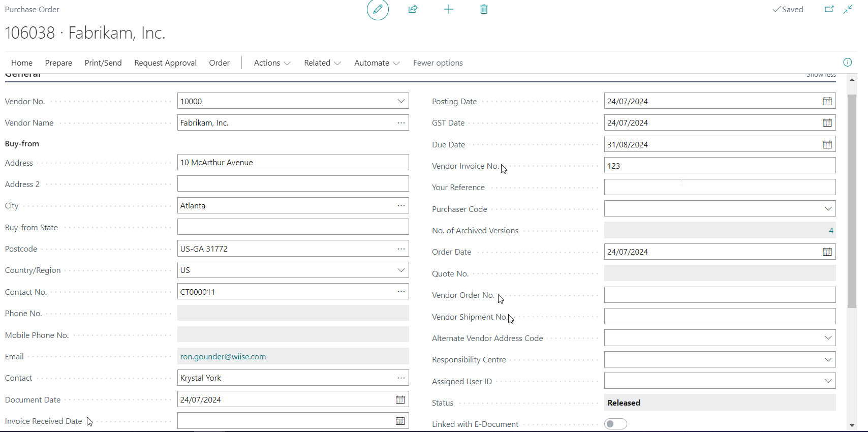Click Buy-from State input field

click(x=293, y=227)
